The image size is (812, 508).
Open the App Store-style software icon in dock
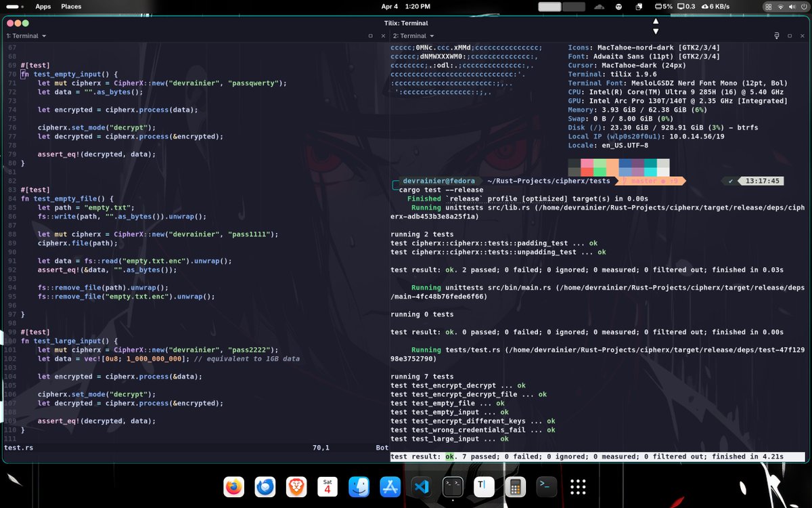pos(390,486)
